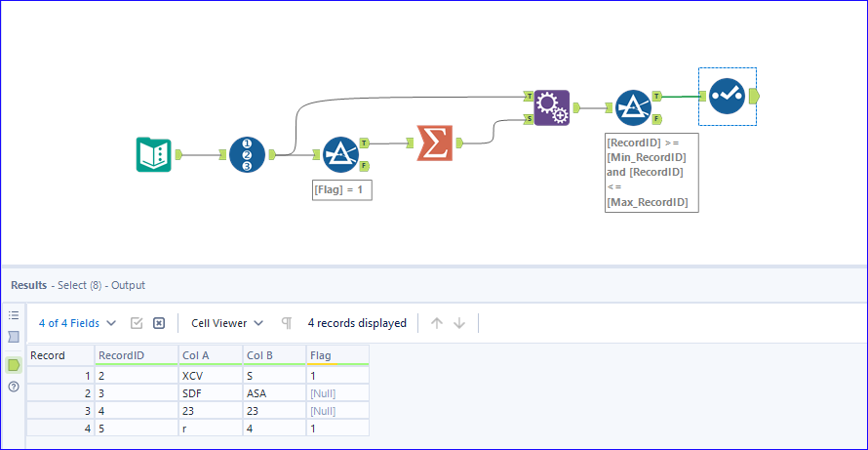Select the Col B cell with value S
This screenshot has height=450, width=868.
(x=274, y=375)
